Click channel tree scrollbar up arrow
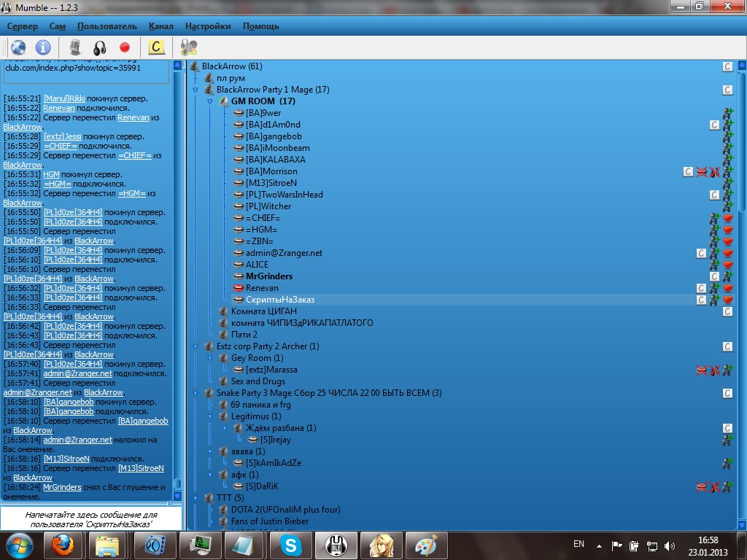The height and width of the screenshot is (560, 747). (742, 65)
